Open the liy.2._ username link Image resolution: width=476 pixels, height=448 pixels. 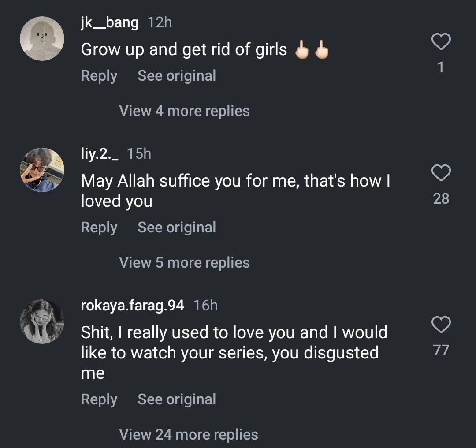tap(100, 153)
